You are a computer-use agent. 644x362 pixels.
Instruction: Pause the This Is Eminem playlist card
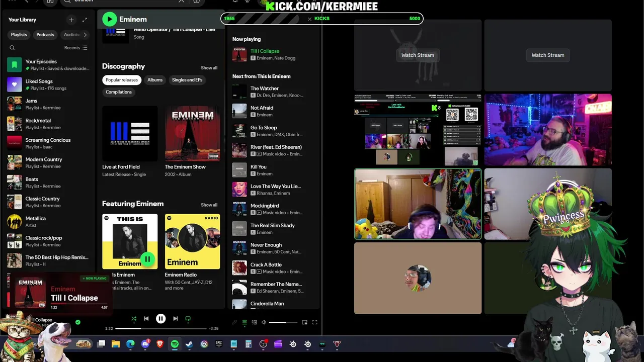click(x=147, y=259)
